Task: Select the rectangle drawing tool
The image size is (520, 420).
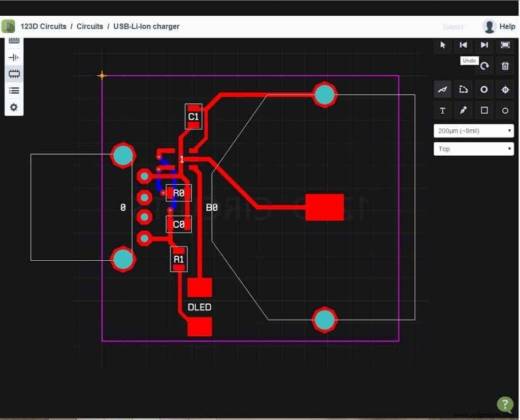Action: [483, 110]
